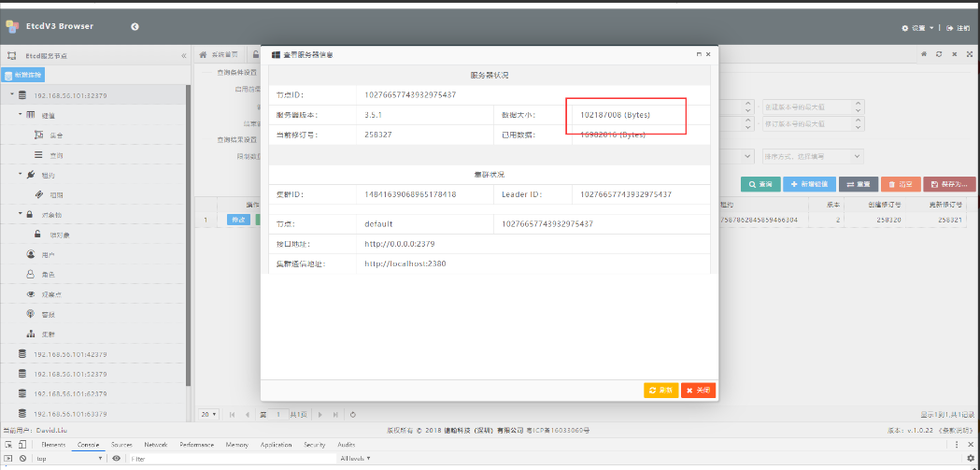This screenshot has height=470, width=980.
Task: Open the roles node in the tree
Action: tap(49, 275)
